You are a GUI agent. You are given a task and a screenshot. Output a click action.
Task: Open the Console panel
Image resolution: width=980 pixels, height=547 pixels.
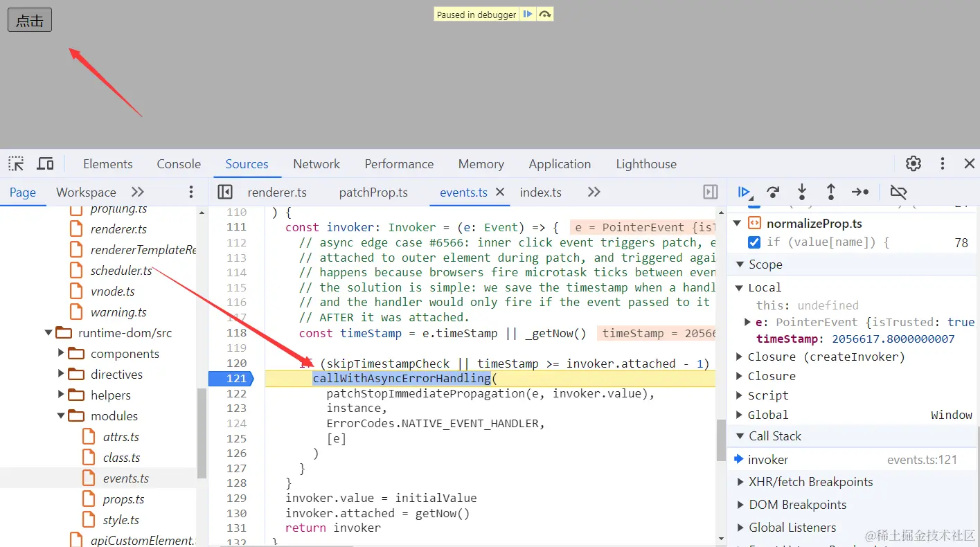[179, 164]
